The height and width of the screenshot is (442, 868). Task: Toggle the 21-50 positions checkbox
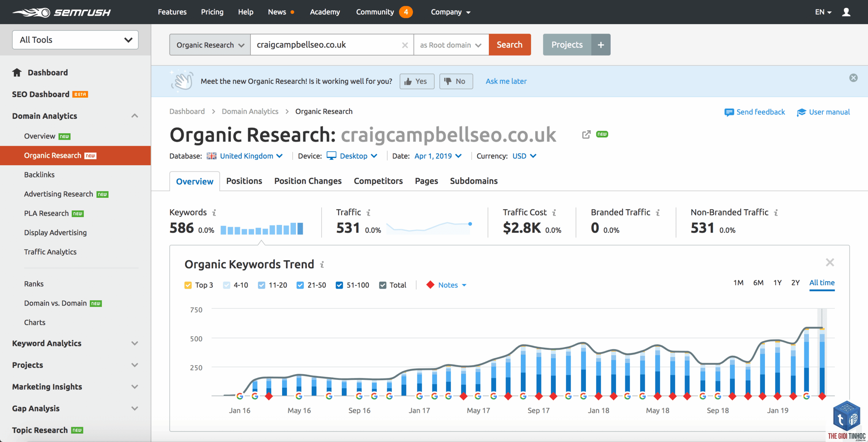click(x=300, y=285)
